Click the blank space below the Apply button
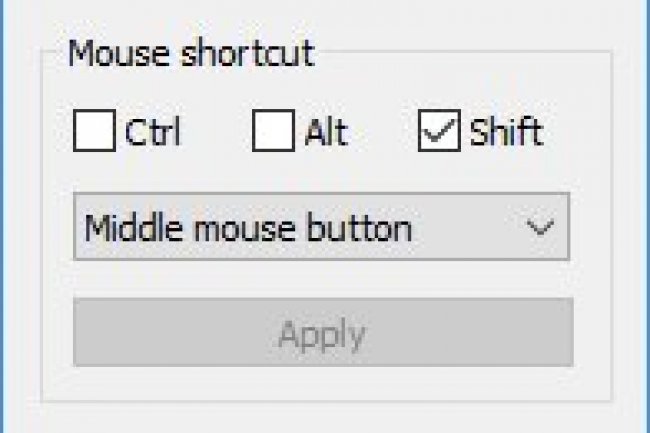650x433 pixels. tap(322, 385)
